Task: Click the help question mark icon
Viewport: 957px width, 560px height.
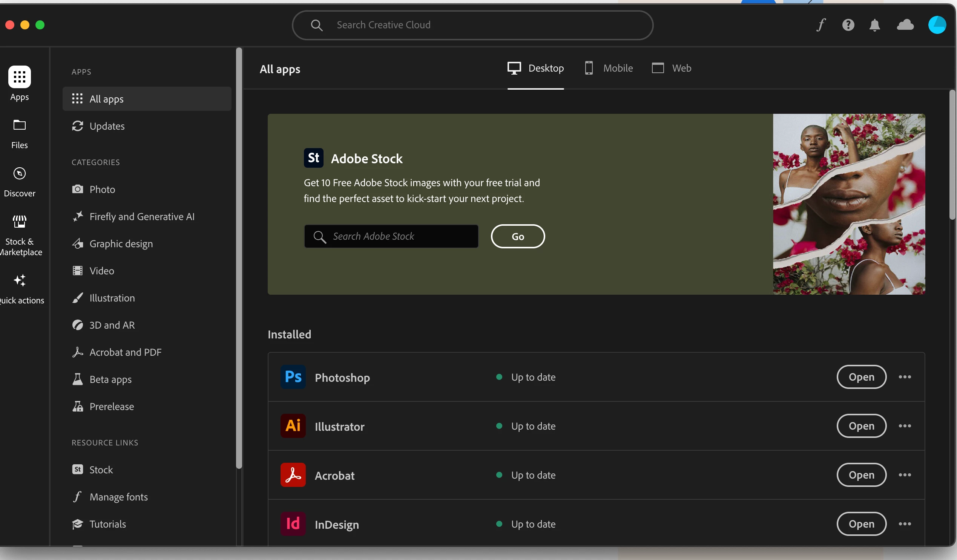Action: (x=848, y=25)
